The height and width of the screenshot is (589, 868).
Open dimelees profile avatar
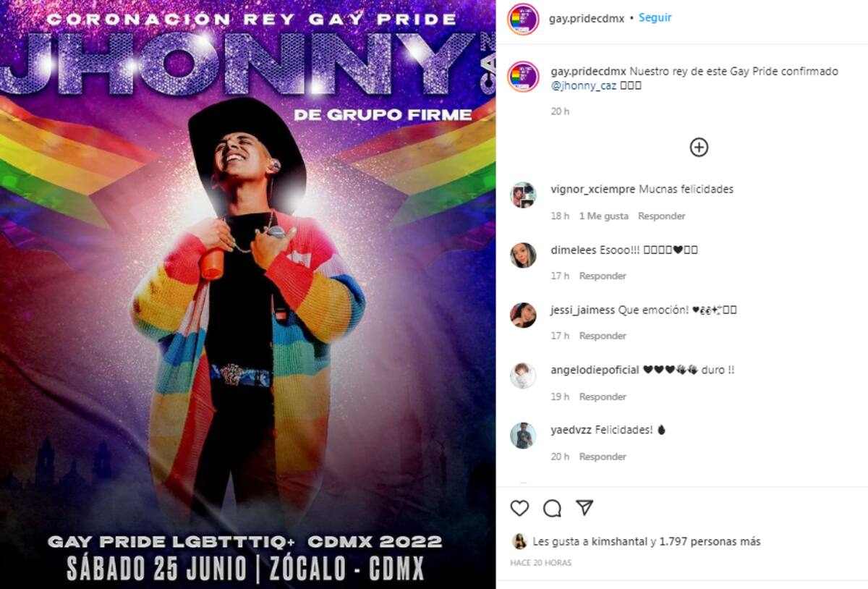pos(523,255)
